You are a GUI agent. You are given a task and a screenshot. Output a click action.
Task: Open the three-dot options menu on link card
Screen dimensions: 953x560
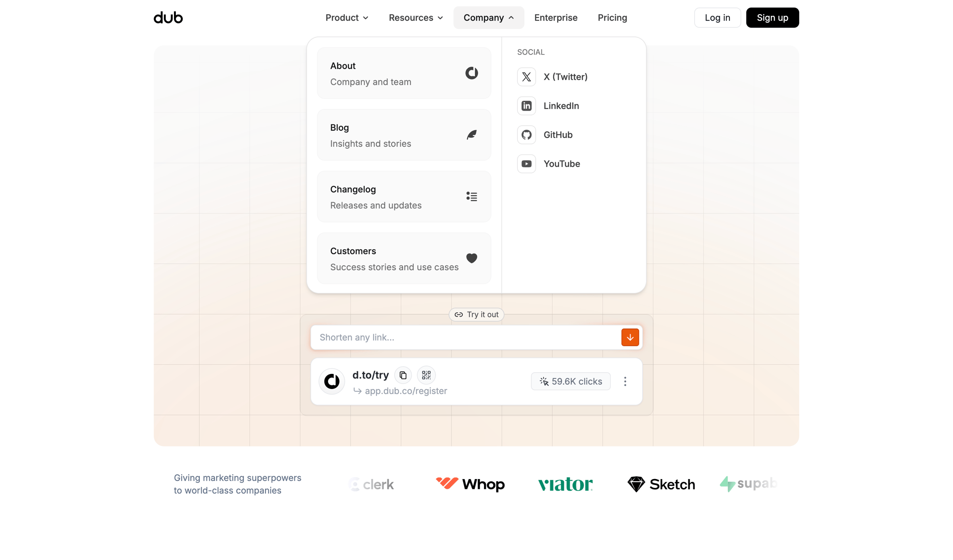[625, 381]
